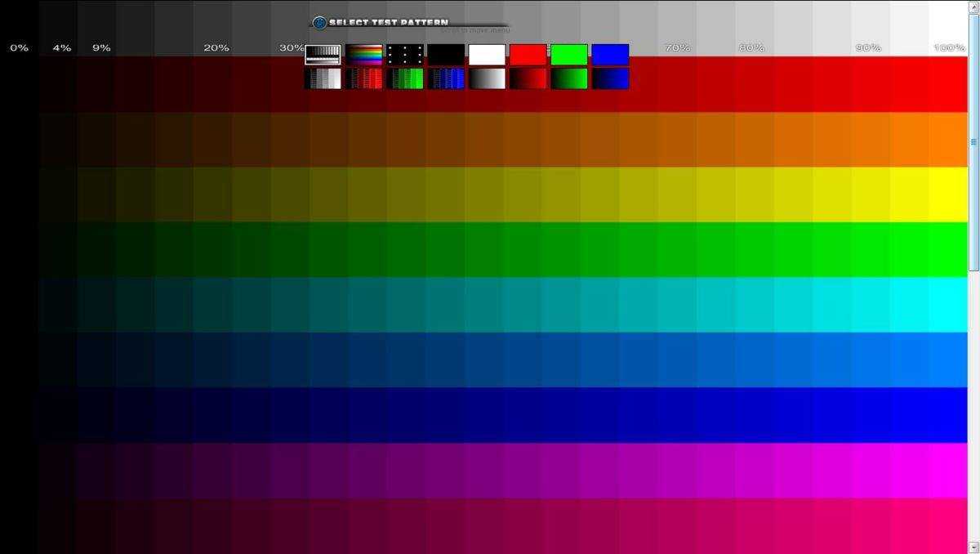Choose the green stepped bars pattern
The image size is (980, 554).
tap(405, 78)
